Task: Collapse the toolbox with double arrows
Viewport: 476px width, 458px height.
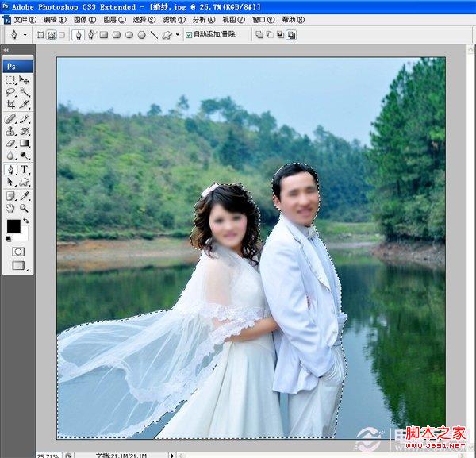Action: [x=6, y=50]
